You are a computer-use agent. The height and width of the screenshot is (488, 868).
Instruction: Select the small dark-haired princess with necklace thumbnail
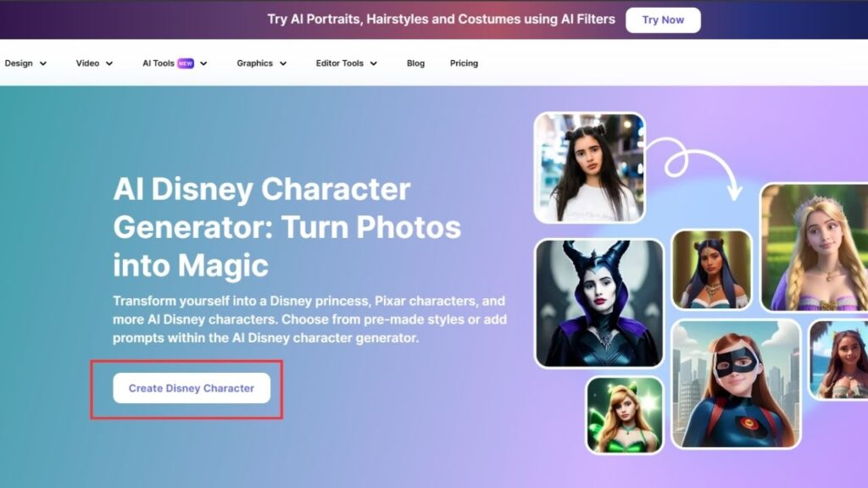(711, 269)
